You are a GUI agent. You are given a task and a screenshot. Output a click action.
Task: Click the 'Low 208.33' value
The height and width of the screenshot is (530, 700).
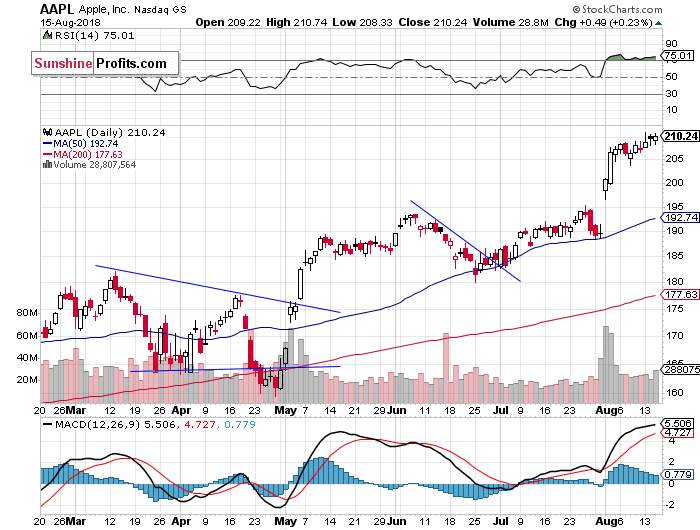[x=362, y=22]
